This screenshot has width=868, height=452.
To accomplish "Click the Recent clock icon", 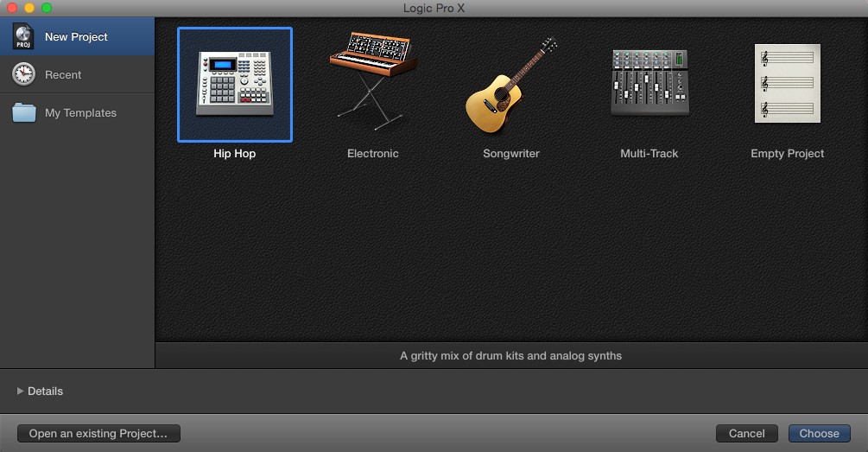I will tap(24, 74).
